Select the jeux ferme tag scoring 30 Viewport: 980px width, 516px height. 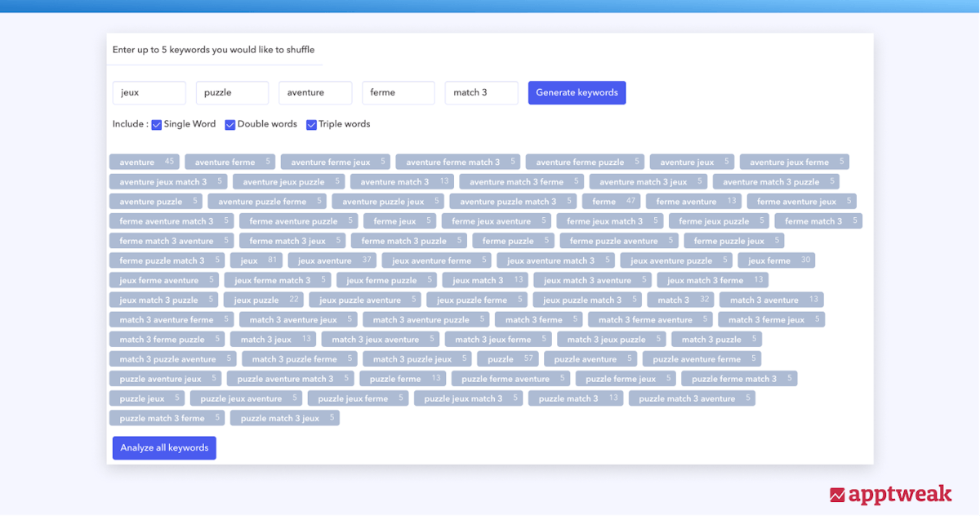(776, 260)
